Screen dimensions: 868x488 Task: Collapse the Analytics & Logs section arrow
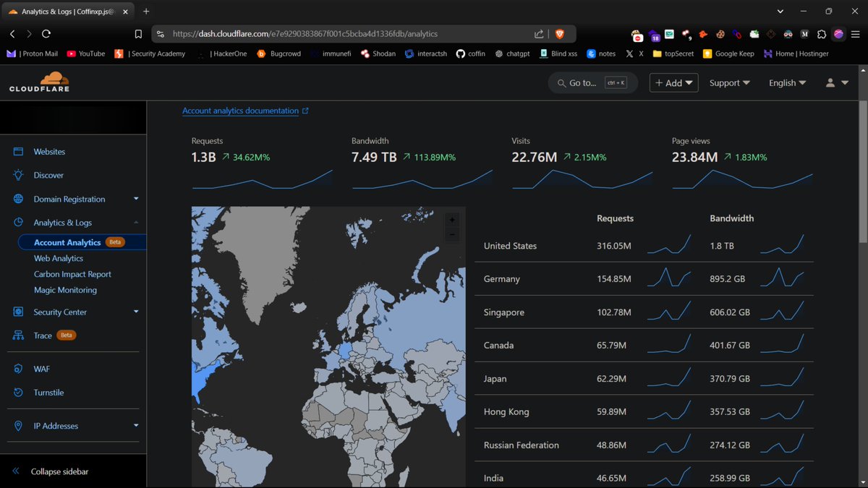[136, 223]
